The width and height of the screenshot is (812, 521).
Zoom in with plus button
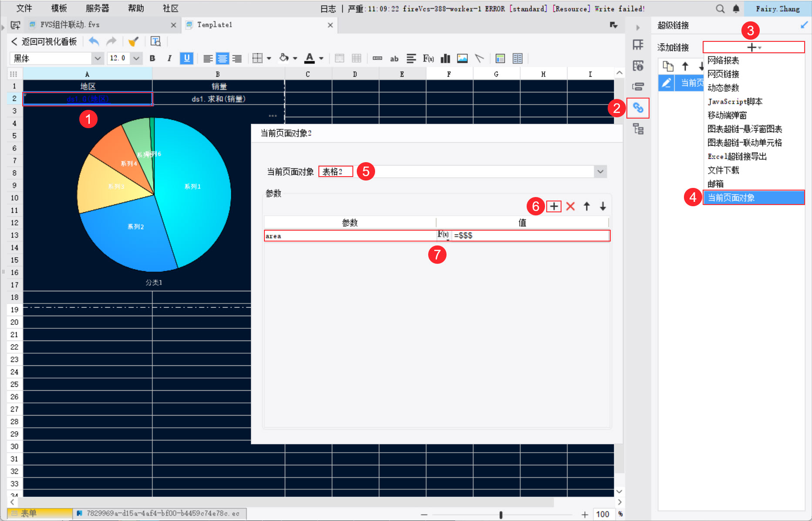tap(585, 514)
